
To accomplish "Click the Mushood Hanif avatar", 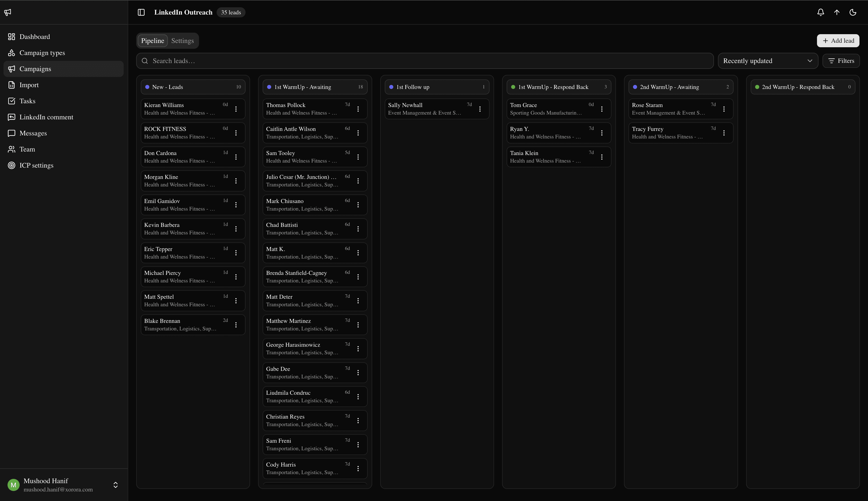I will [13, 485].
